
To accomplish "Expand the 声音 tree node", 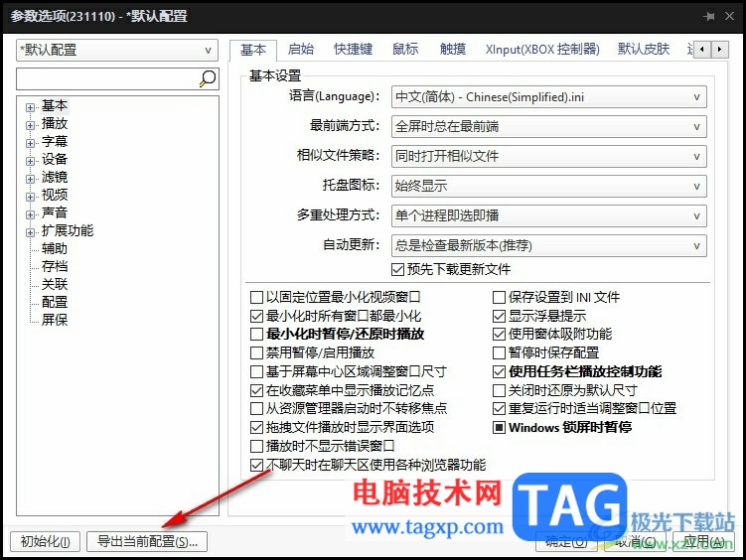I will 31,214.
